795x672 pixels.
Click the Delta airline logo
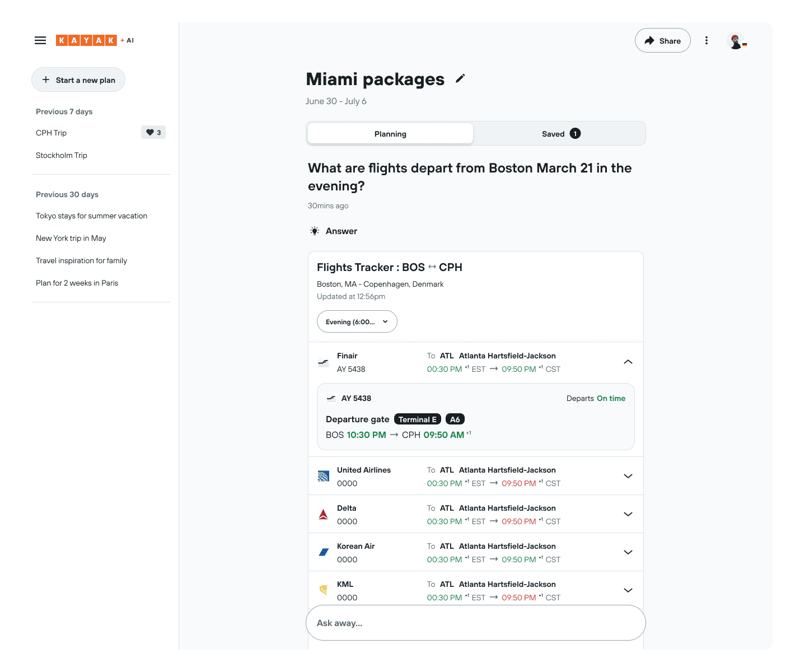click(324, 514)
